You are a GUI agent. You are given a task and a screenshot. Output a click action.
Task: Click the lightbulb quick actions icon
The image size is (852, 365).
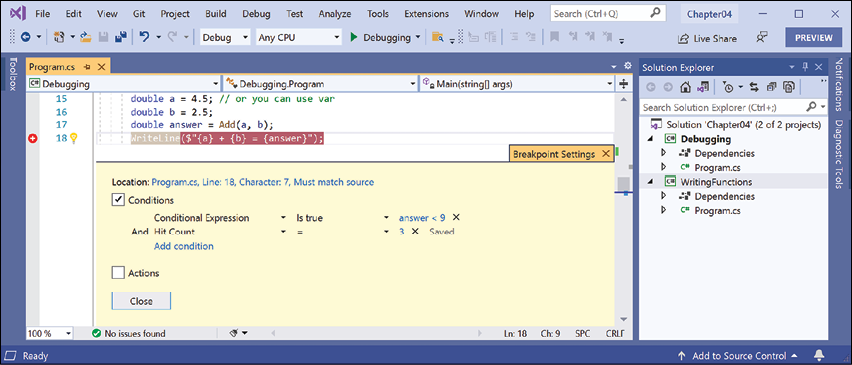(74, 139)
